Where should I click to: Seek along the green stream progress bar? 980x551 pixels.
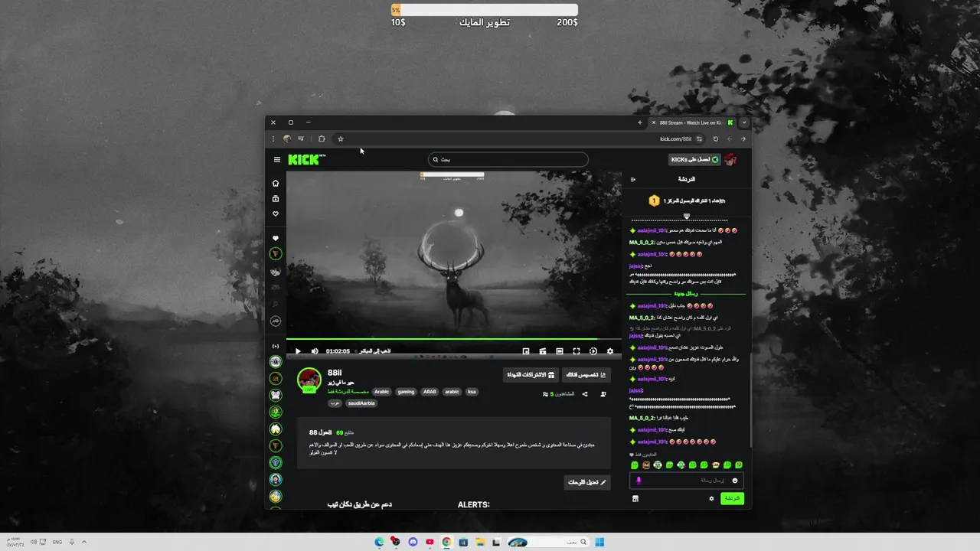click(x=453, y=338)
